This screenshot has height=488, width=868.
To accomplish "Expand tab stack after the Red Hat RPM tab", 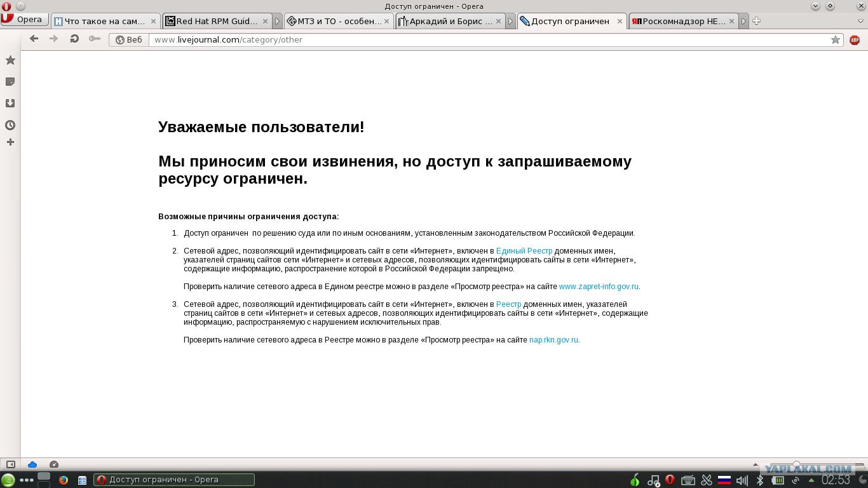I will pos(277,21).
